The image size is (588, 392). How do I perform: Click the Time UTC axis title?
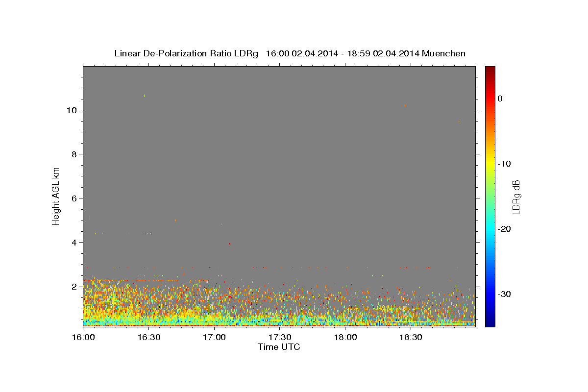click(279, 347)
